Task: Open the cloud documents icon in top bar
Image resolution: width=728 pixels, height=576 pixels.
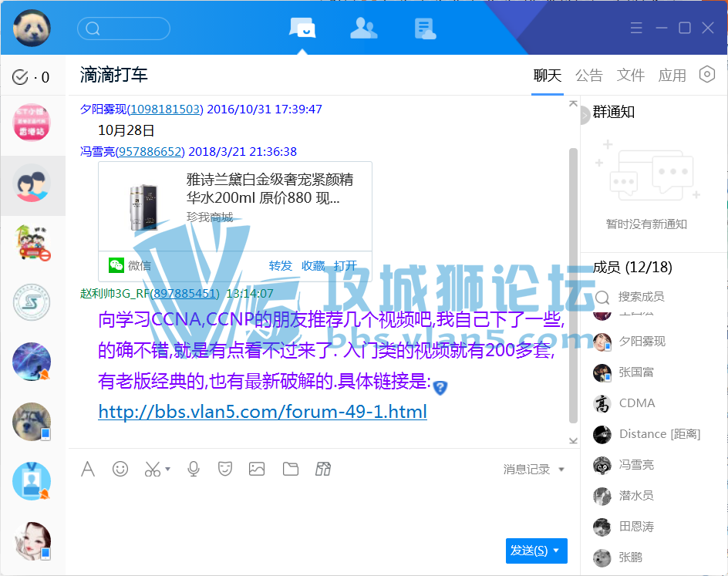Action: click(425, 29)
